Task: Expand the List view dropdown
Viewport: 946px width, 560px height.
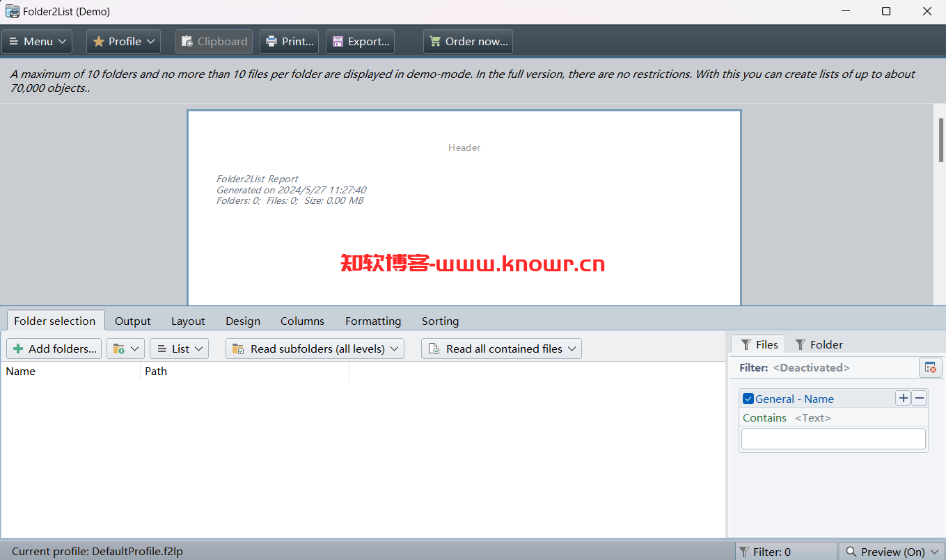Action: click(179, 349)
